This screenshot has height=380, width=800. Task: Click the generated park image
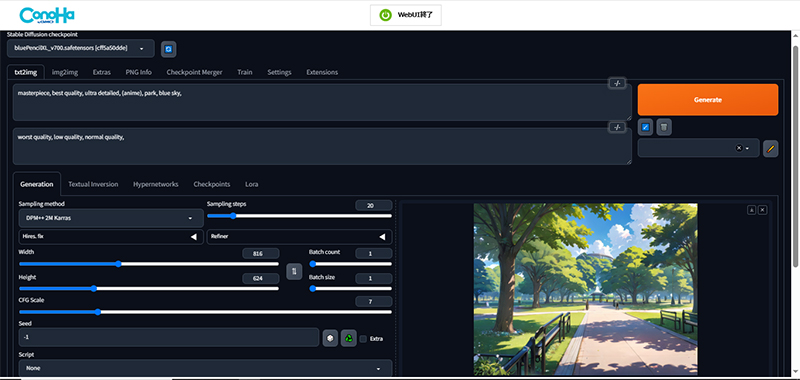click(x=585, y=289)
